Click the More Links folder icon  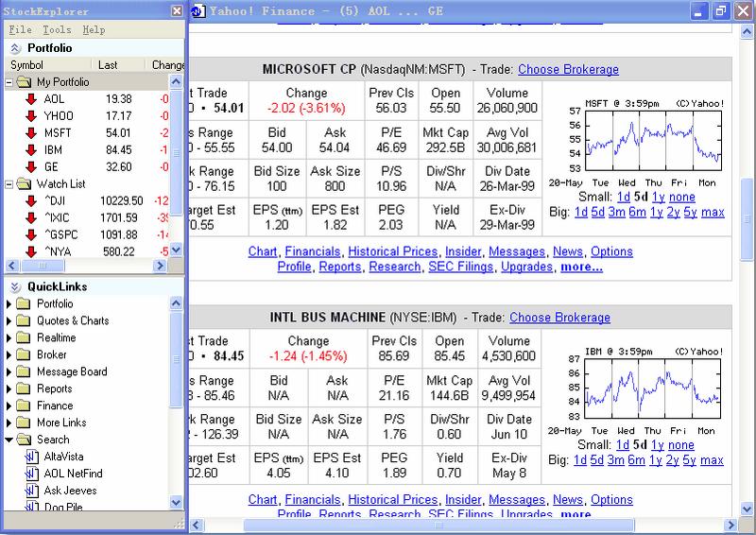pyautogui.click(x=23, y=423)
